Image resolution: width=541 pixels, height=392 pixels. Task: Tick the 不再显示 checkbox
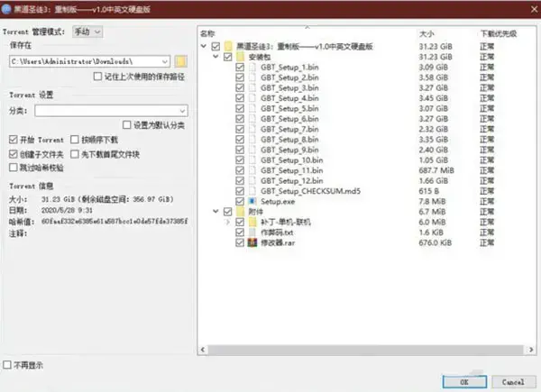point(7,364)
